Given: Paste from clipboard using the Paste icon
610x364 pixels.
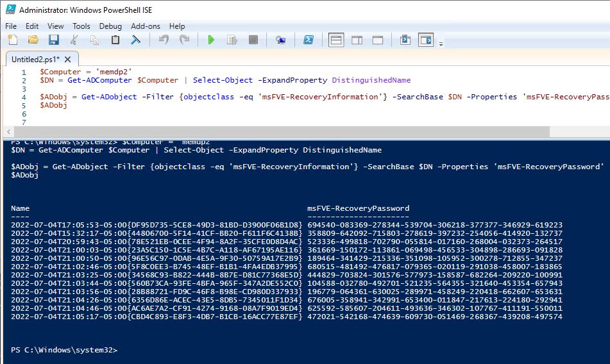Looking at the screenshot, I should point(115,40).
